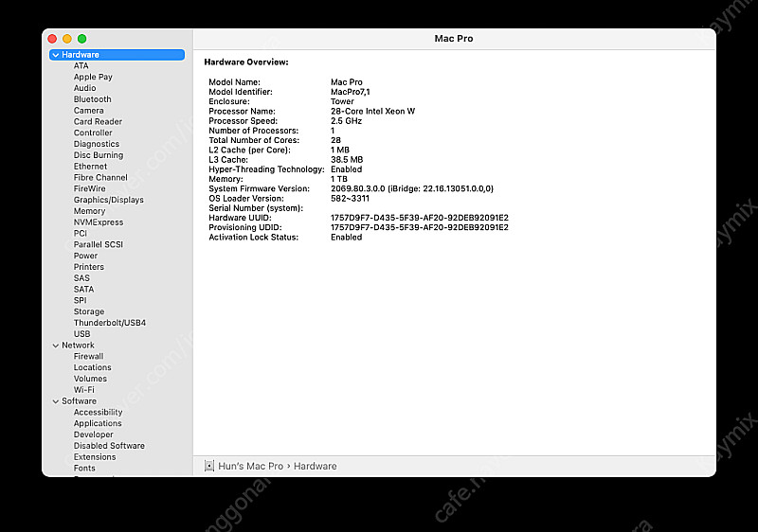This screenshot has width=758, height=532.
Task: Select Storage in the sidebar
Action: [x=89, y=311]
